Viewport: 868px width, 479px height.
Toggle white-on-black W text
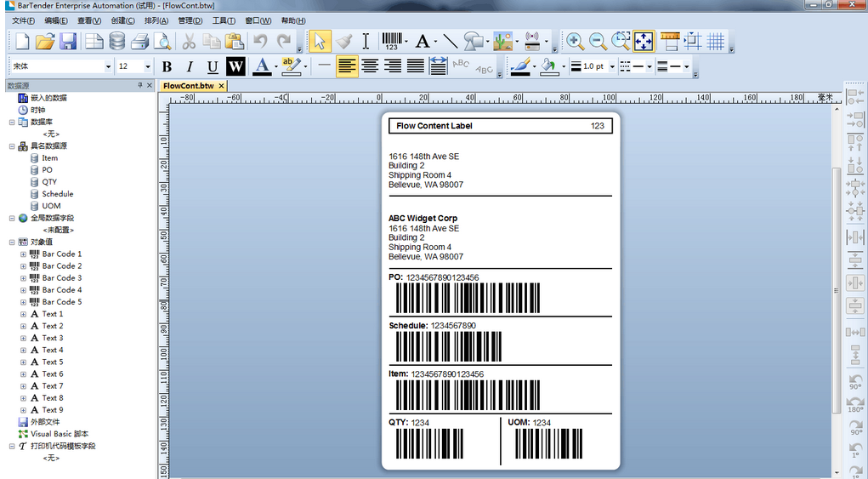[x=235, y=67]
